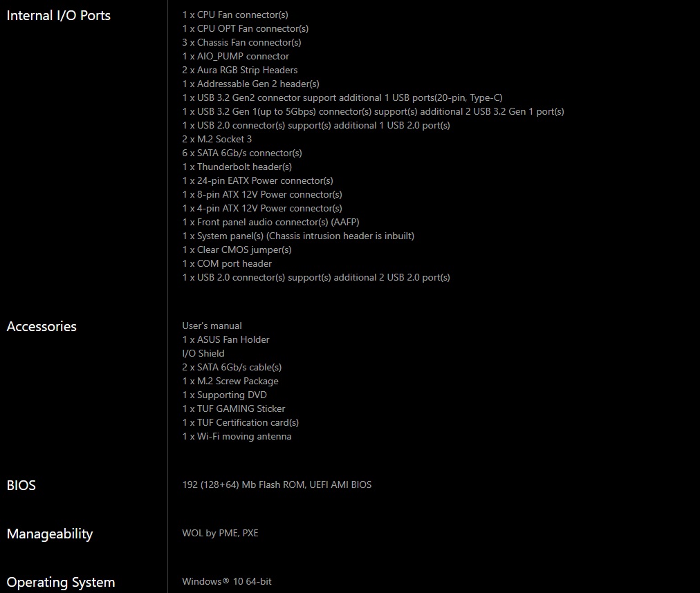Select the BIOS section label
The width and height of the screenshot is (700, 593).
point(21,485)
